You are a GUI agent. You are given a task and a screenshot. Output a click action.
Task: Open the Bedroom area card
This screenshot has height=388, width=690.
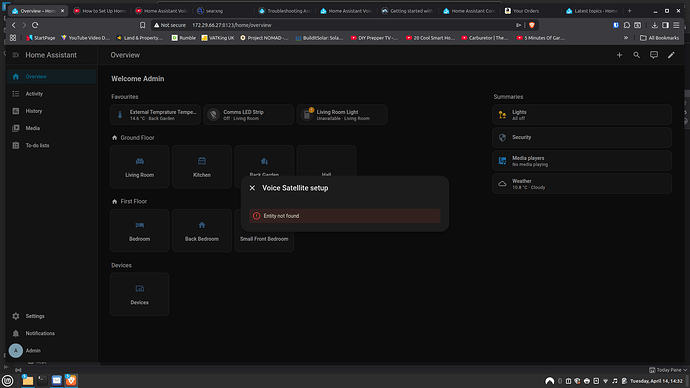(x=139, y=231)
